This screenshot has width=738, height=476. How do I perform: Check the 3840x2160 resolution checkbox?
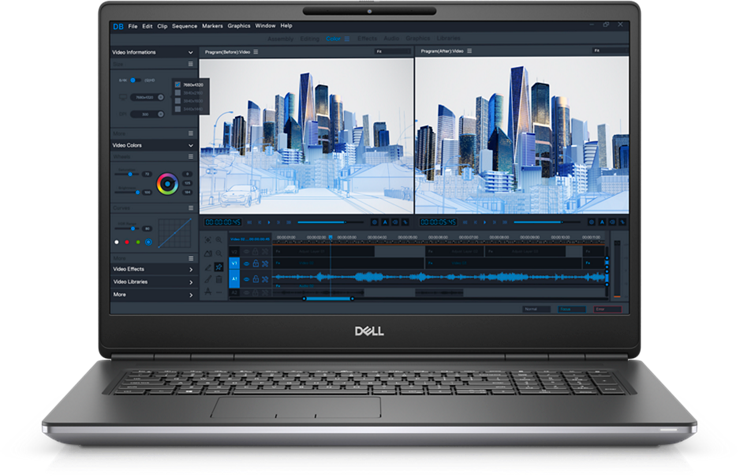pos(178,93)
